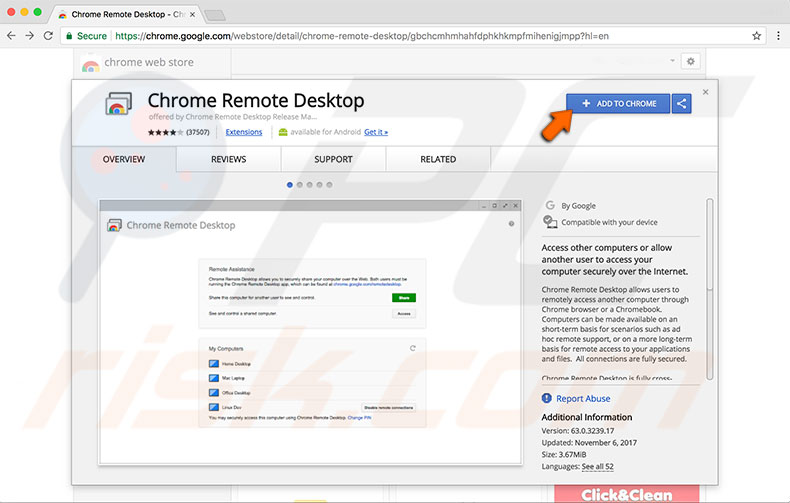Click the Size: 3.67MiB text

[x=564, y=455]
